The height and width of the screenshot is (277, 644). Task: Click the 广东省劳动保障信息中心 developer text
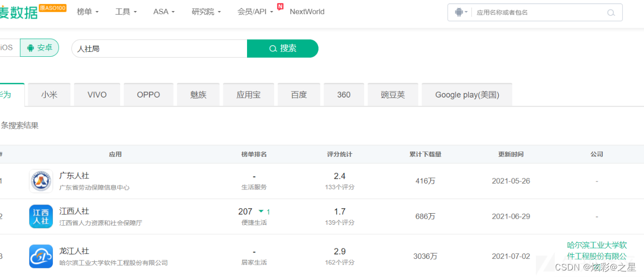tap(95, 188)
